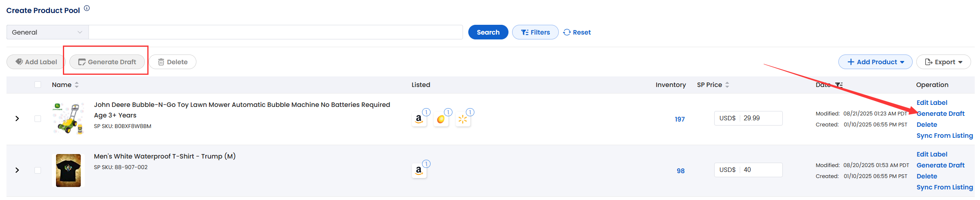Click the info icon beside Create Product Pool
This screenshot has height=200, width=980.
tap(87, 8)
